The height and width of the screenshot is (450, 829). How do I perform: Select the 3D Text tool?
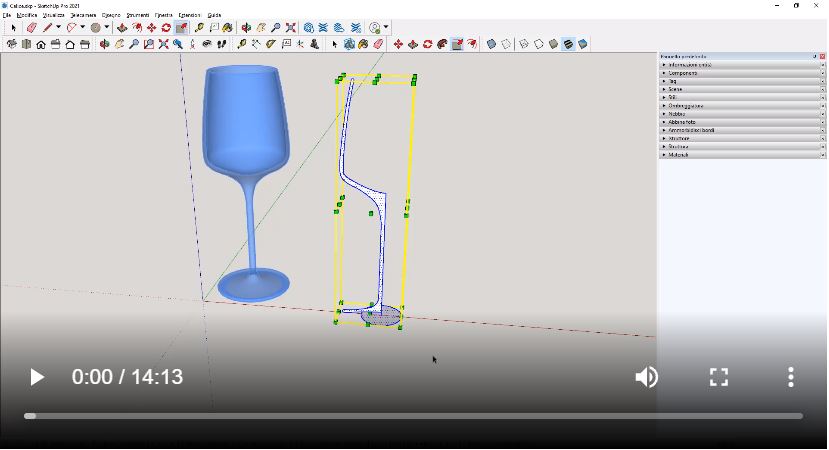point(315,44)
